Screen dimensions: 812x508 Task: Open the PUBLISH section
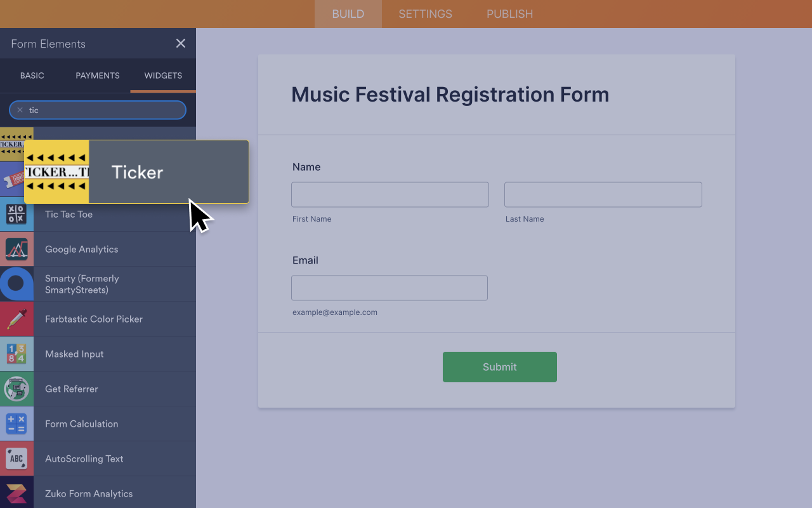tap(509, 13)
